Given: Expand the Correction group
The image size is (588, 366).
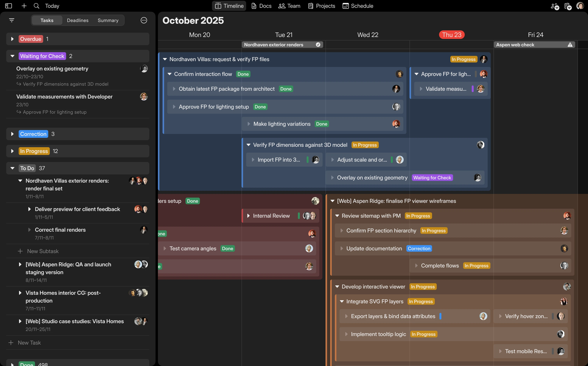Looking at the screenshot, I should (x=12, y=134).
